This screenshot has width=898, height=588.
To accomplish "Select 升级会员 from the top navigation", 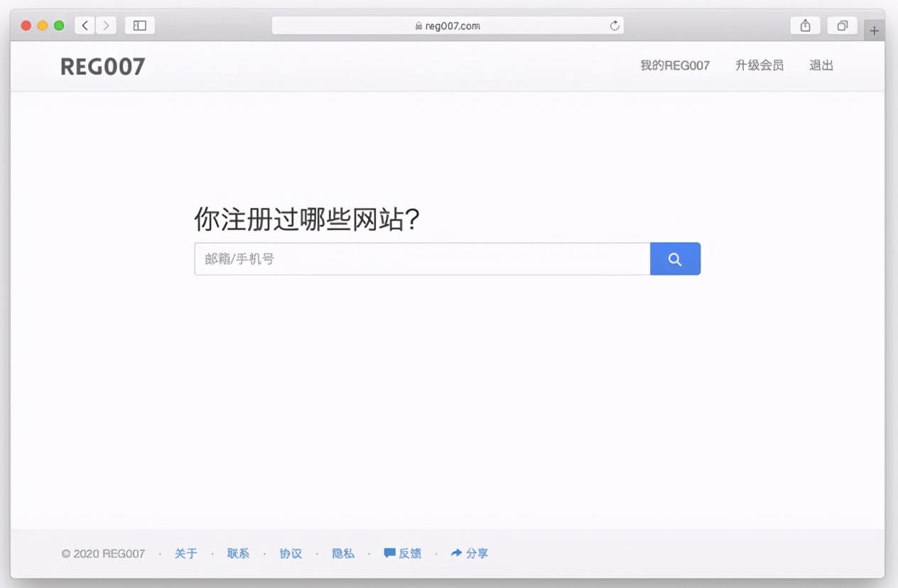I will click(x=759, y=65).
